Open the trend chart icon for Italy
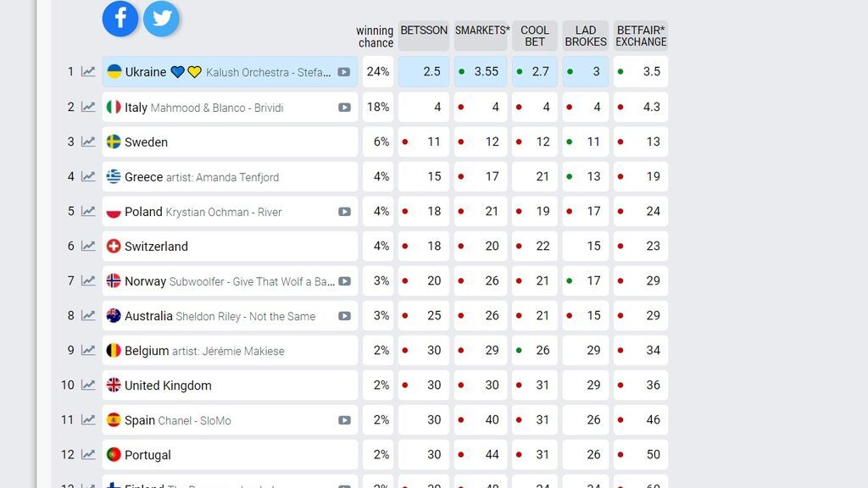The width and height of the screenshot is (868, 488). [88, 107]
